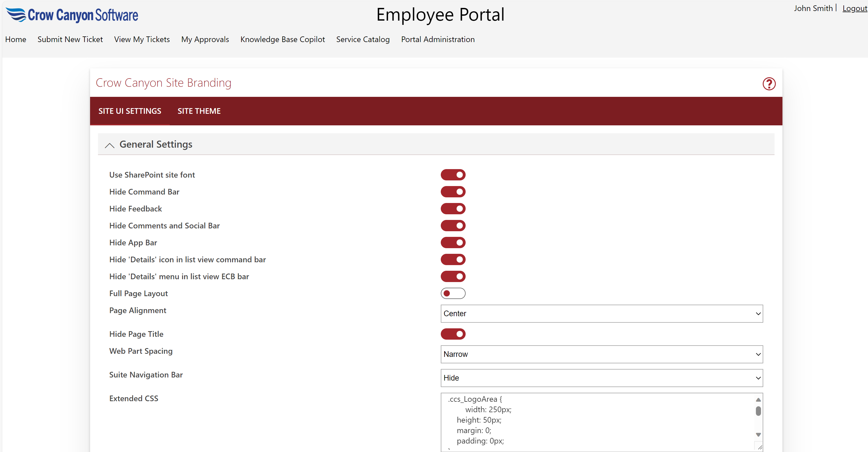The width and height of the screenshot is (868, 452).
Task: Click the red help question mark icon
Action: coord(769,84)
